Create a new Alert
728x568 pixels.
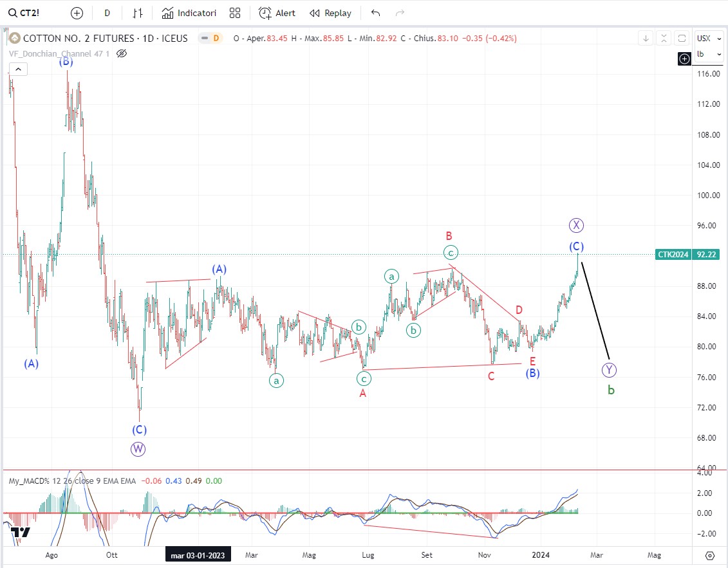click(277, 13)
